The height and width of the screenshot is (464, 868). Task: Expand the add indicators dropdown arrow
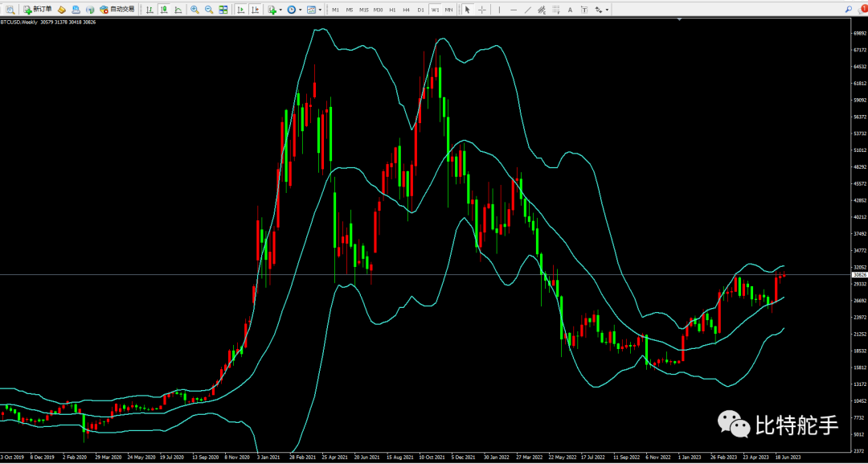click(281, 10)
